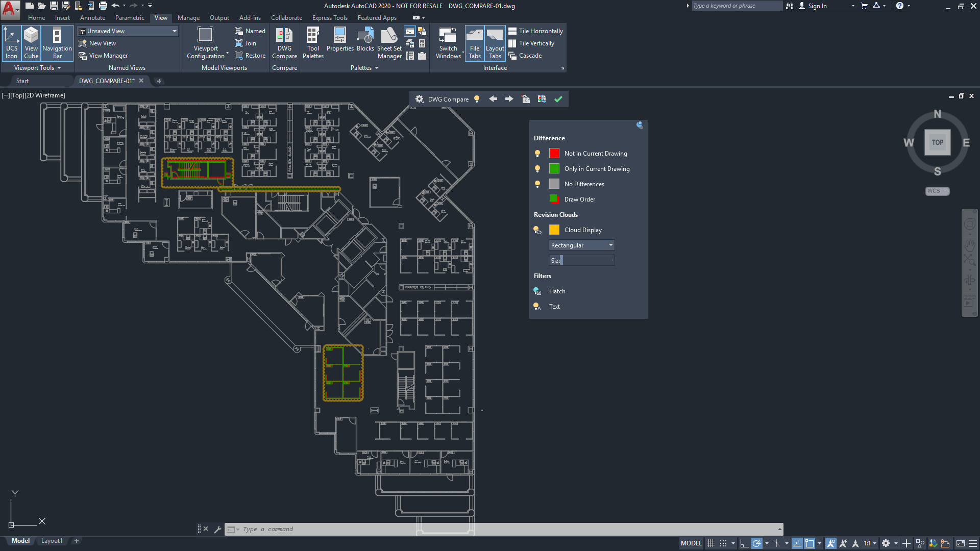Open the View tab ribbon menu
Viewport: 980px width, 551px height.
coord(161,18)
